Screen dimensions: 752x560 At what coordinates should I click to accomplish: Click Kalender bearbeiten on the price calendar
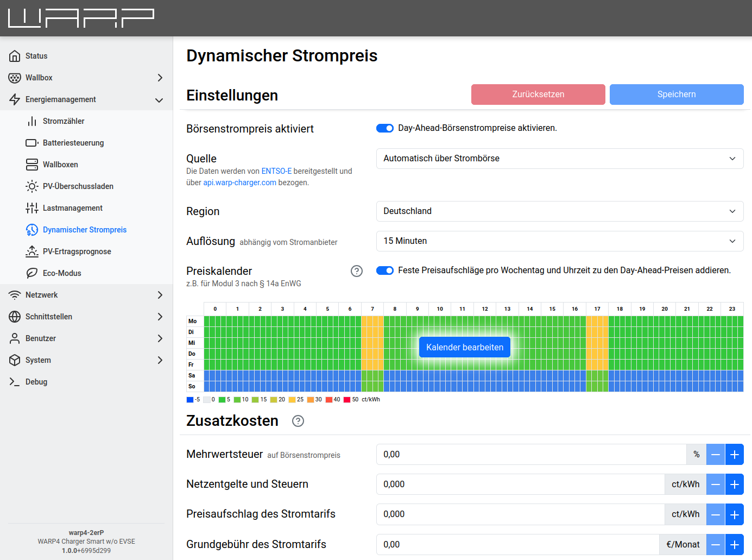(465, 347)
